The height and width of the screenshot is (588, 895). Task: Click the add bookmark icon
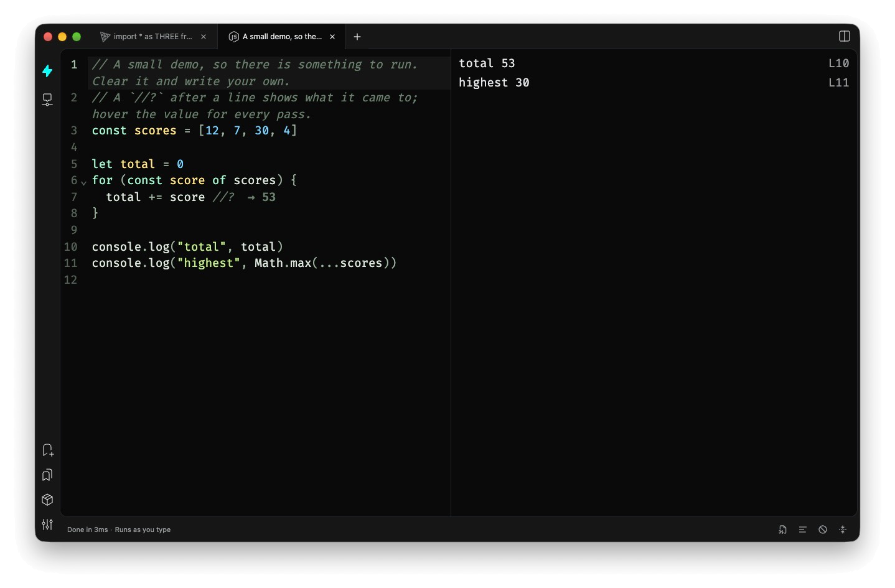click(x=47, y=450)
